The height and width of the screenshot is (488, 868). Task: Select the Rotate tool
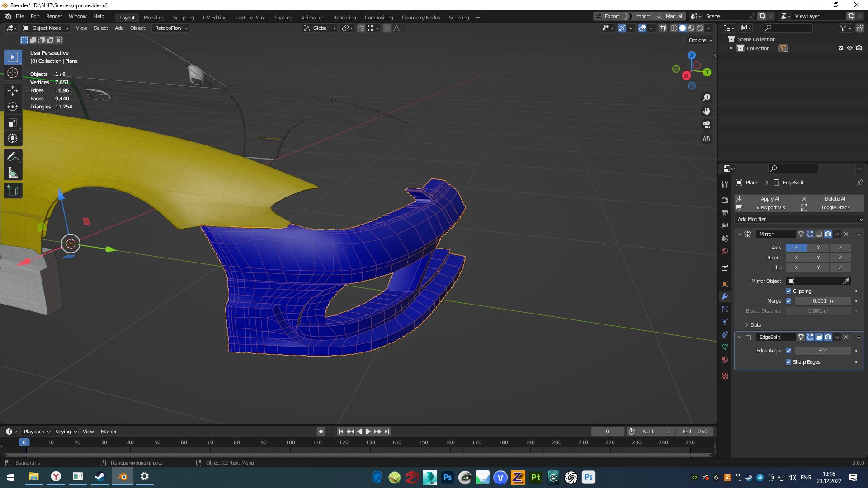click(x=13, y=107)
